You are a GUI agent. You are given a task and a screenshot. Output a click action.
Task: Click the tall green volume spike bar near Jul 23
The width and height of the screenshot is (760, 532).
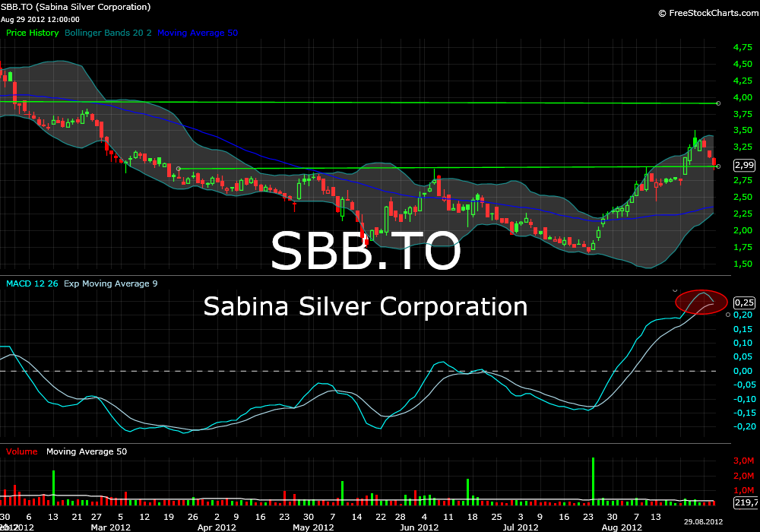pos(593,480)
